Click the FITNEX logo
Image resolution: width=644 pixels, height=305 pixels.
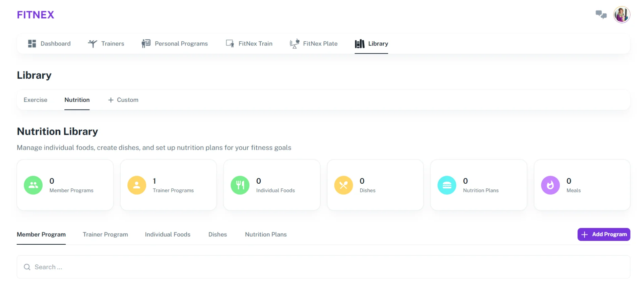[x=36, y=15]
